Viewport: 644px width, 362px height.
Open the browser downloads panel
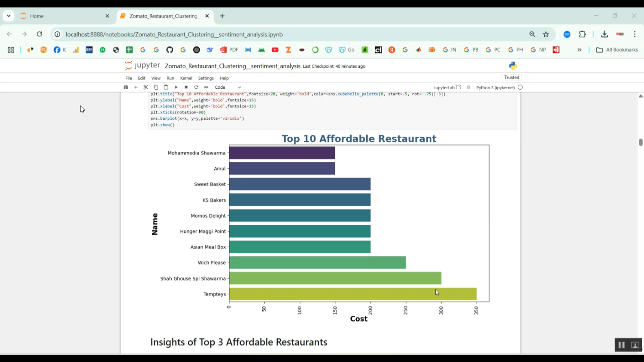pyautogui.click(x=605, y=34)
